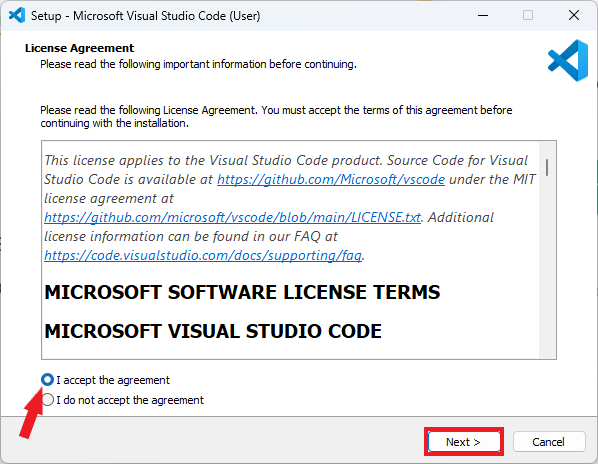The height and width of the screenshot is (464, 598).
Task: Follow the code.visualstudio.com FAQ link
Action: click(x=203, y=255)
